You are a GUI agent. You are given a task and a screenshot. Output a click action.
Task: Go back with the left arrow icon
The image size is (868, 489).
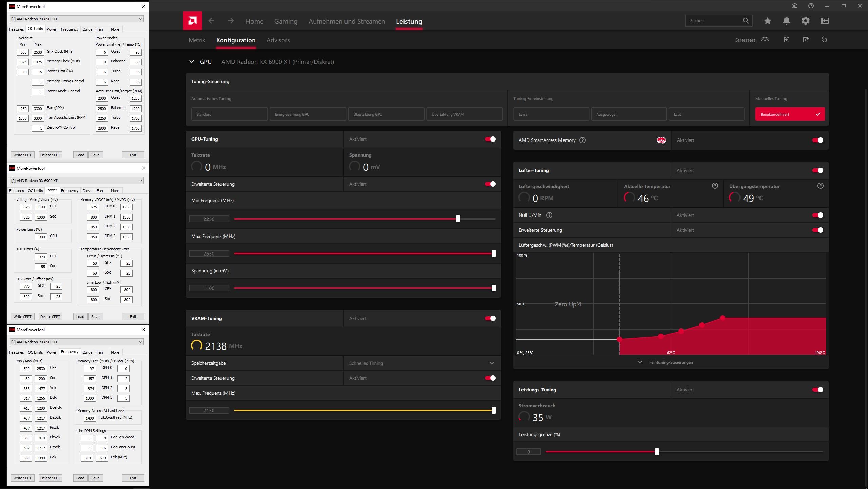coord(211,21)
